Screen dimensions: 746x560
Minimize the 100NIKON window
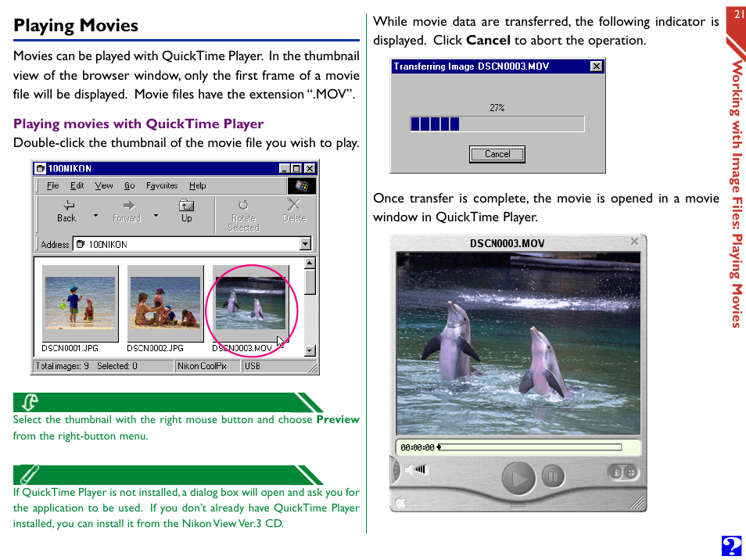tap(284, 168)
